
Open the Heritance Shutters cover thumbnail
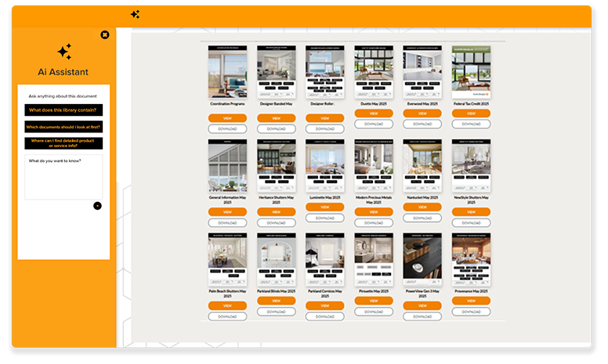pos(276,166)
